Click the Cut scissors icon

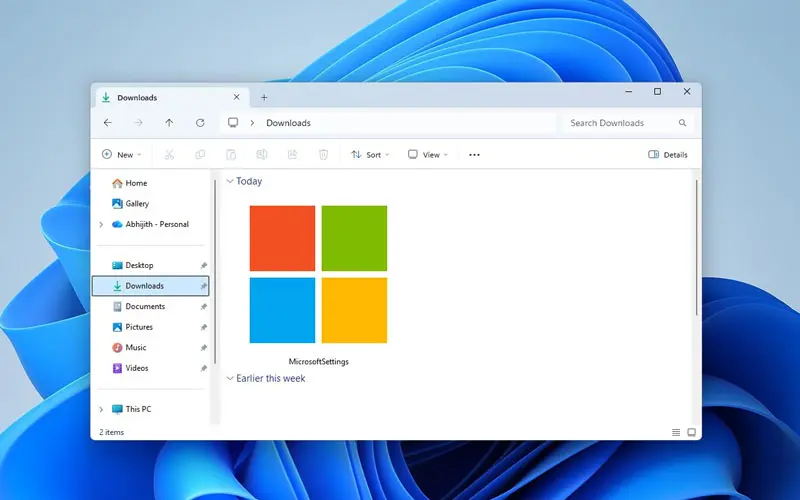169,155
